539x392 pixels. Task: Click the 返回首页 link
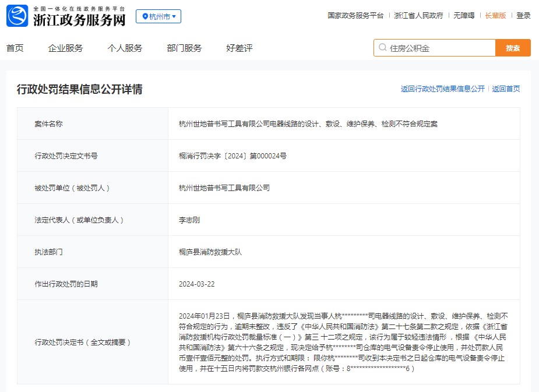[506, 89]
